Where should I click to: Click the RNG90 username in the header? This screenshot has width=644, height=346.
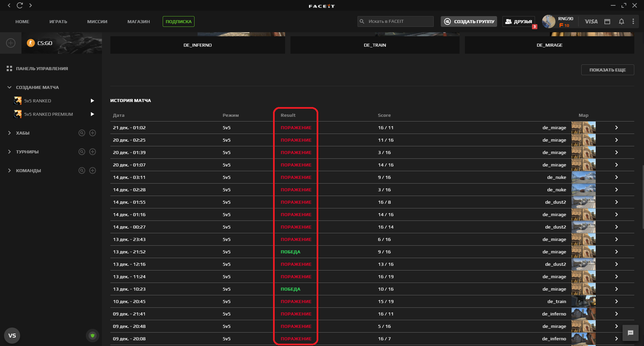pos(566,19)
